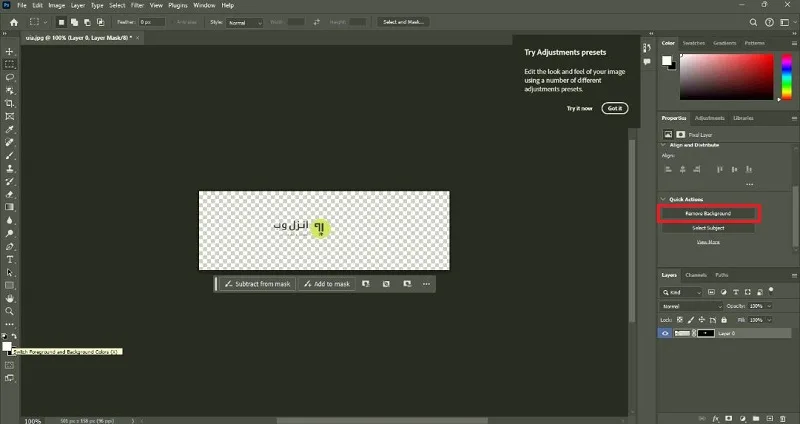Click the Remove Background button
800x424 pixels.
(708, 213)
